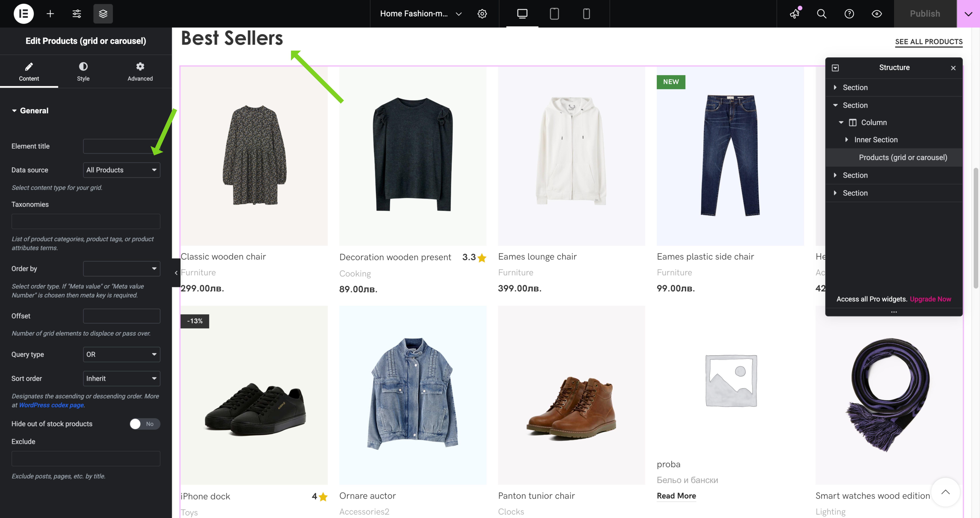Open the WordPress codex page link

51,405
